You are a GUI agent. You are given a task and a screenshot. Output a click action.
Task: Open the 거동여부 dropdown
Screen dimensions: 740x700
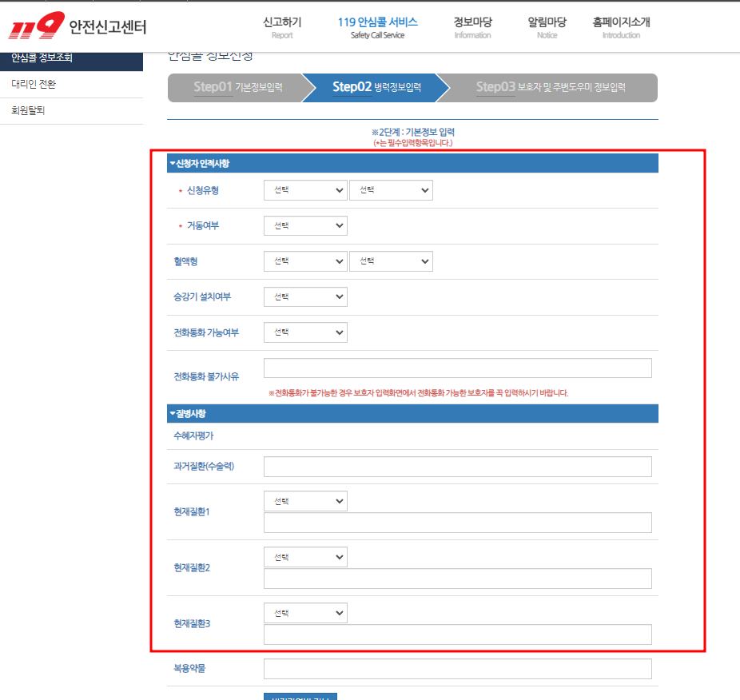click(x=305, y=225)
